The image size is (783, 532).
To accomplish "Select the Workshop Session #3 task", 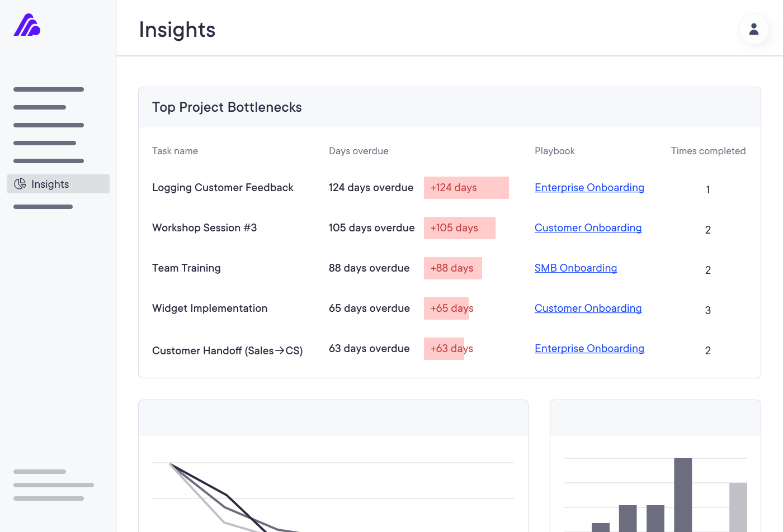I will coord(204,227).
